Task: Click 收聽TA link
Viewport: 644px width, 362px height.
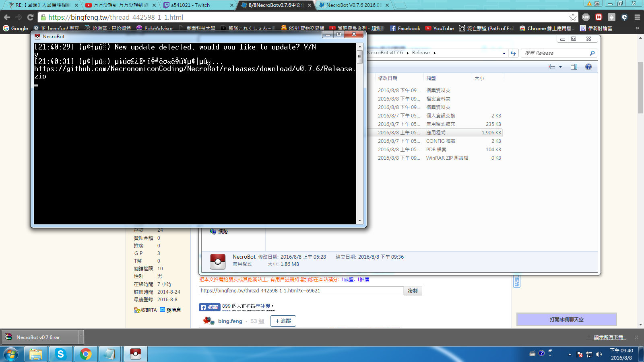Action: (x=145, y=310)
